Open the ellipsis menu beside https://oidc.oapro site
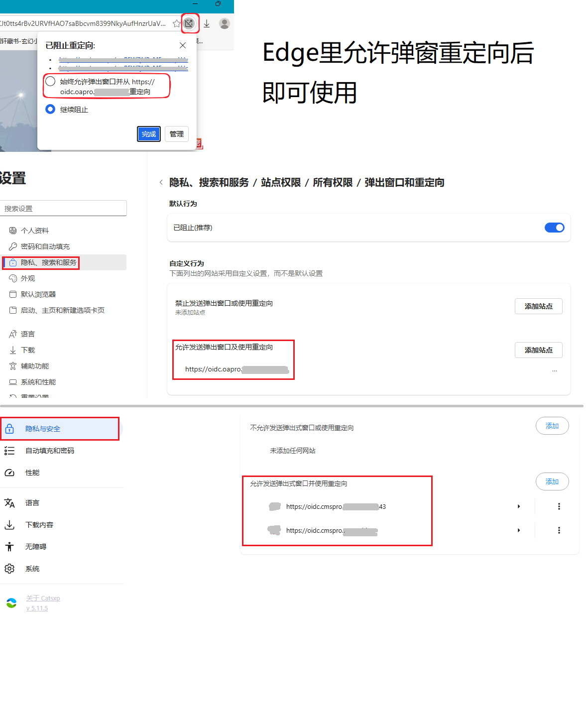Image resolution: width=588 pixels, height=716 pixels. point(554,369)
